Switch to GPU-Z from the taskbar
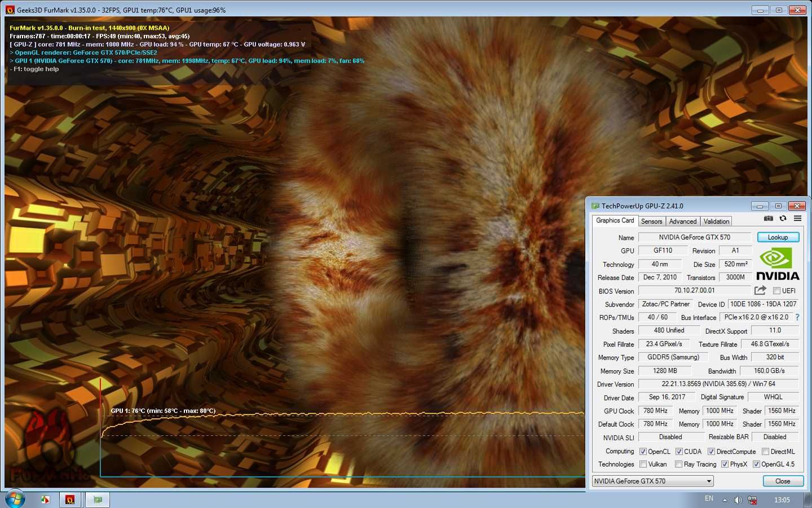 pos(98,500)
